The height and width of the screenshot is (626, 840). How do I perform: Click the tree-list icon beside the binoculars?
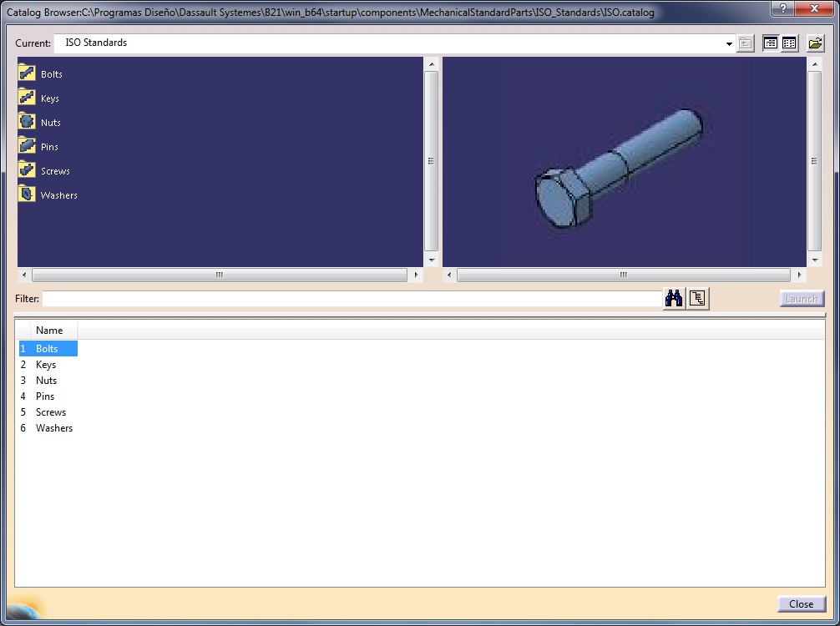(698, 299)
